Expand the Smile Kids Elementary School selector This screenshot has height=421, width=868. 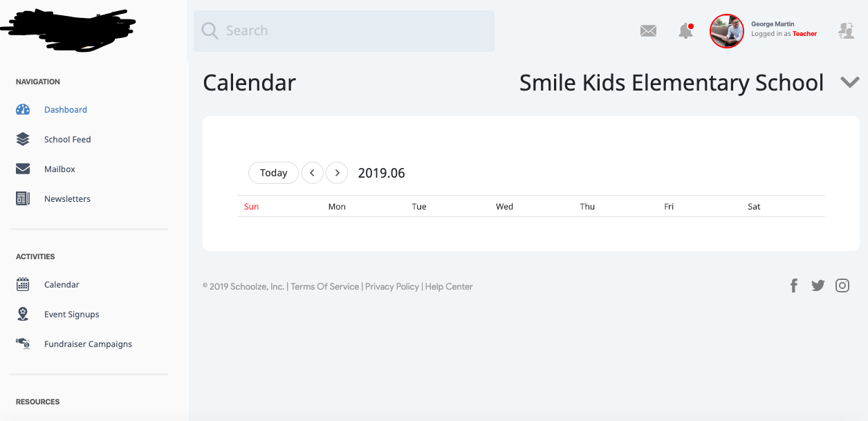click(x=849, y=82)
